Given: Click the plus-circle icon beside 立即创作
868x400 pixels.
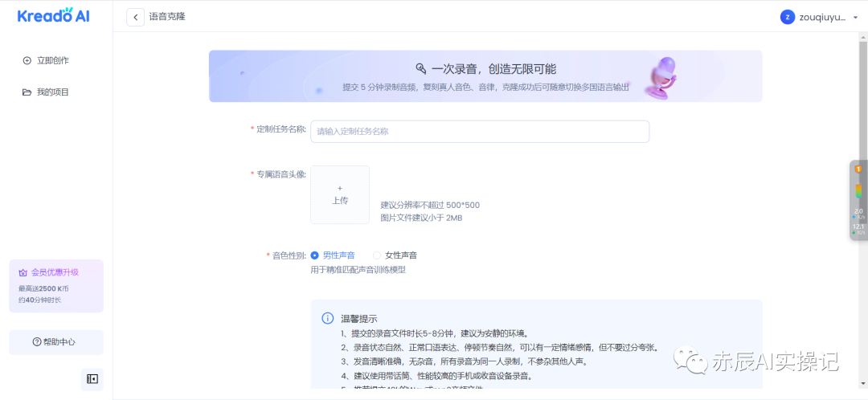Looking at the screenshot, I should point(27,60).
